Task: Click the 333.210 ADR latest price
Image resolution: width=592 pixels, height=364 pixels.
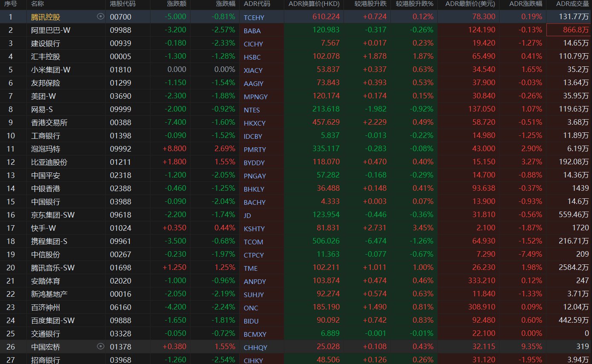Action: click(482, 281)
